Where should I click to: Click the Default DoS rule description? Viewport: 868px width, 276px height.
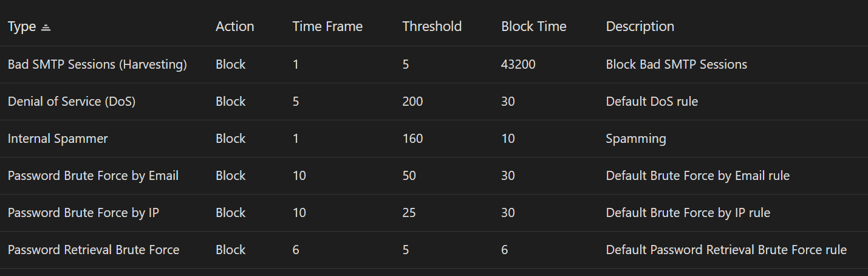point(652,102)
